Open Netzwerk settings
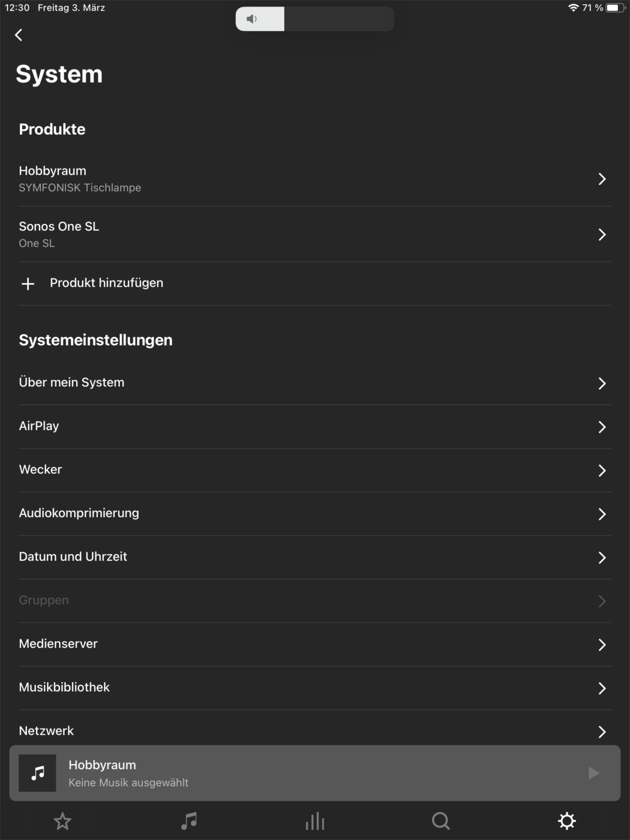630x840 pixels. [46, 731]
